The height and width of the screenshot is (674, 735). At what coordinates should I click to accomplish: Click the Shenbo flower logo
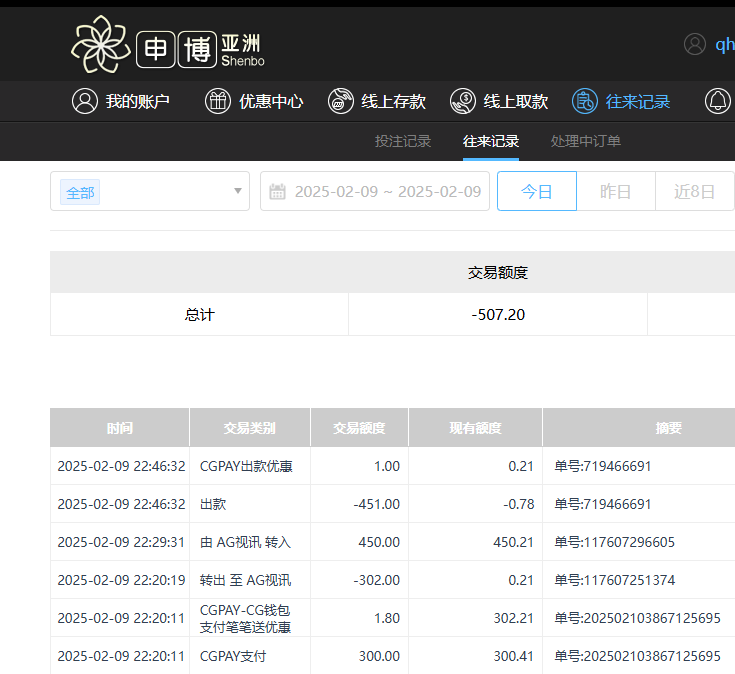(100, 45)
